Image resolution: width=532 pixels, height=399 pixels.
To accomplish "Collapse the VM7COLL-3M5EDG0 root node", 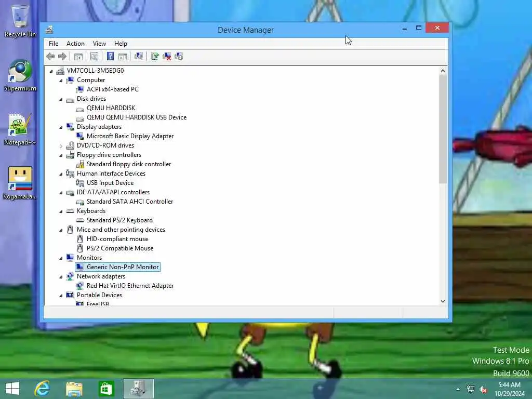I will coord(51,71).
